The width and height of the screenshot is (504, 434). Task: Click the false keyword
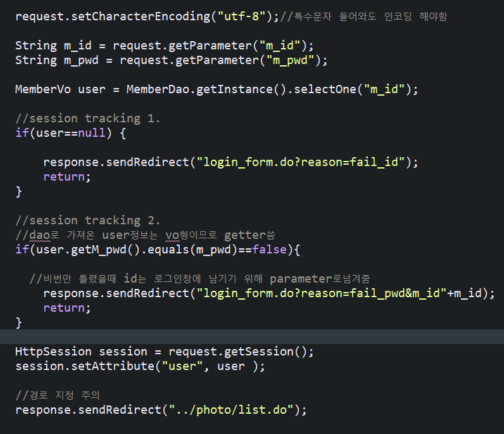[269, 250]
